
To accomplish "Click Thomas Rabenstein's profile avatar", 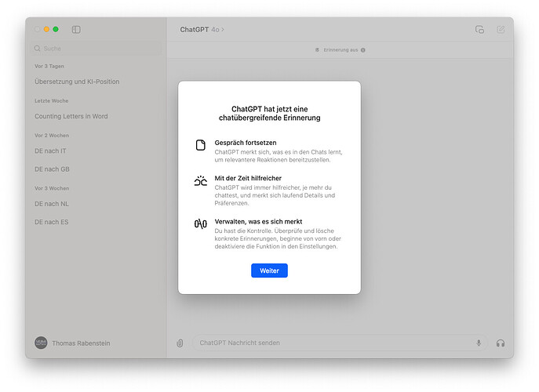I will tap(41, 343).
